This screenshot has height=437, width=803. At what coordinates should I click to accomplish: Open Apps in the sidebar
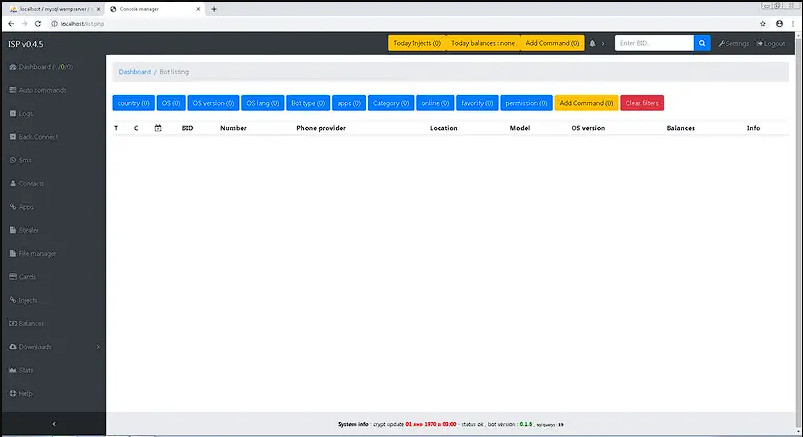point(22,207)
